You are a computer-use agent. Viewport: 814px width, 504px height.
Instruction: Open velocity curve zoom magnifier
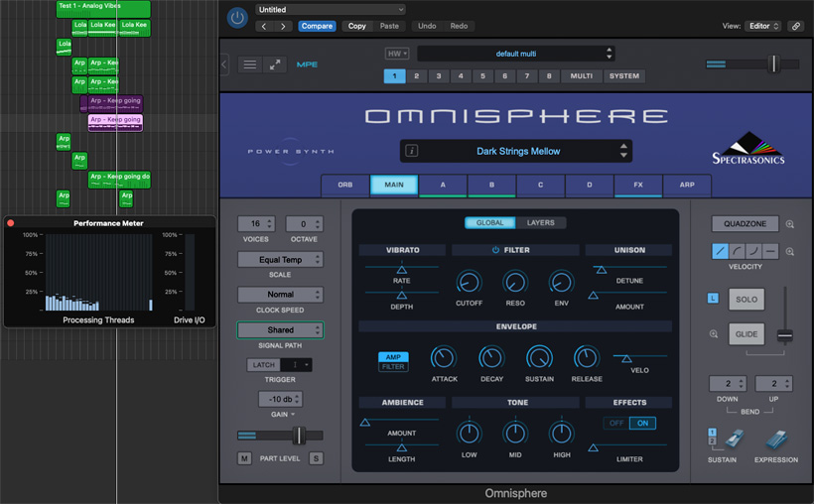789,252
